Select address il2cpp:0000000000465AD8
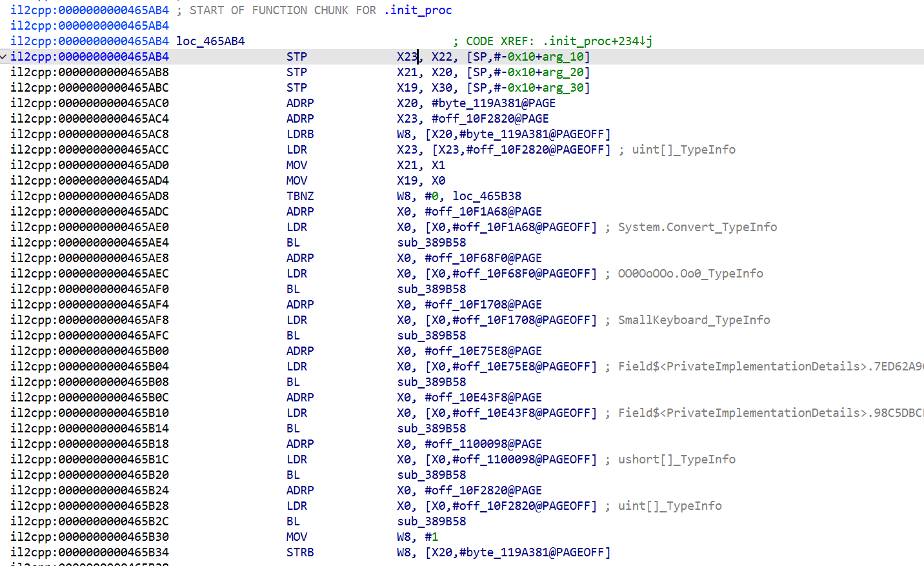This screenshot has height=566, width=924. 90,196
